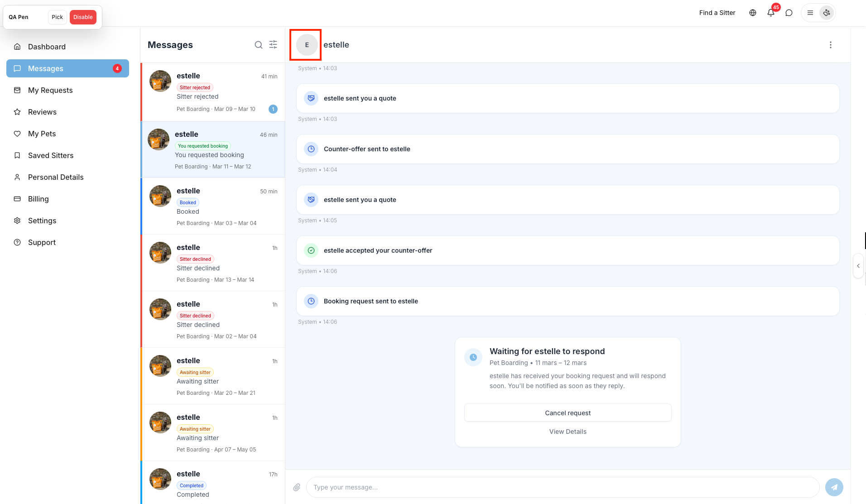Expand the collapsed right side panel

click(x=858, y=266)
